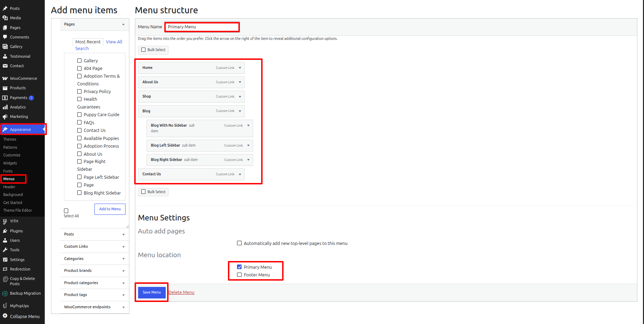This screenshot has height=324, width=644.
Task: Open the Theme File Editor submenu
Action: point(17,210)
